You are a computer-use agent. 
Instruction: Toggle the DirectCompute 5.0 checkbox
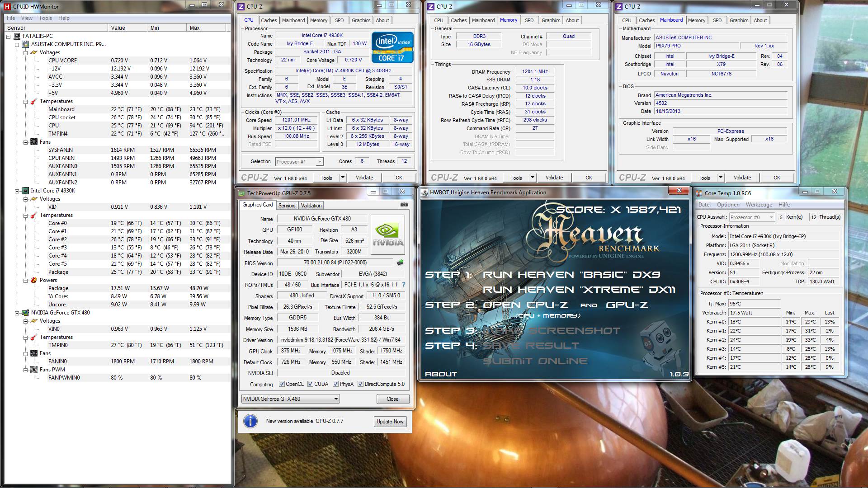pos(360,384)
